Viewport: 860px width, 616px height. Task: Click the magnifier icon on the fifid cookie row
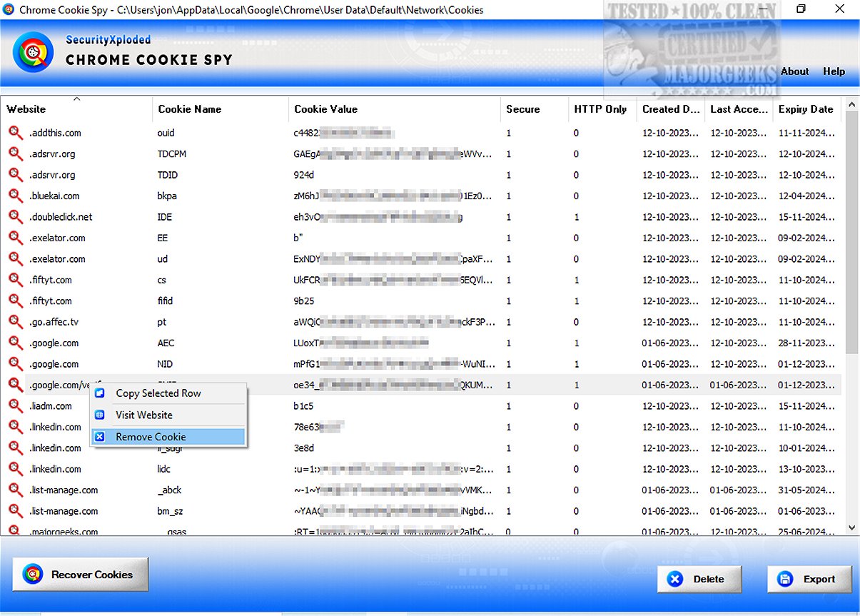(x=16, y=301)
